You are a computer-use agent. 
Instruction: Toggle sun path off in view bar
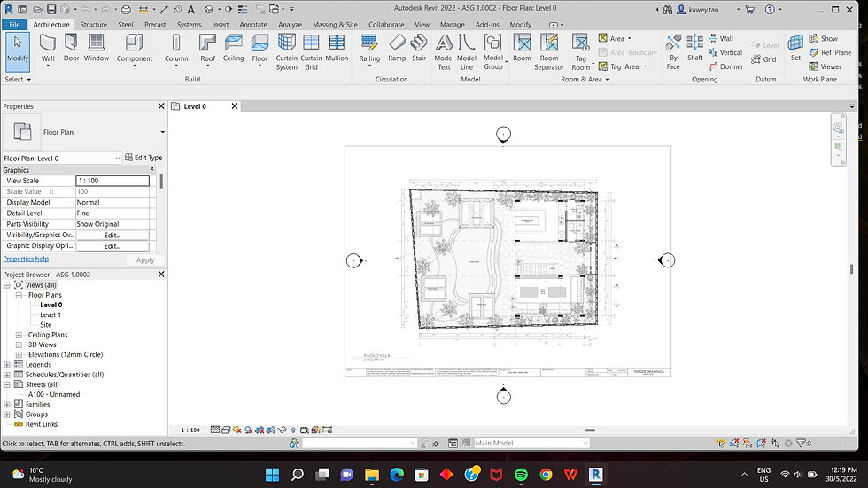(x=237, y=430)
